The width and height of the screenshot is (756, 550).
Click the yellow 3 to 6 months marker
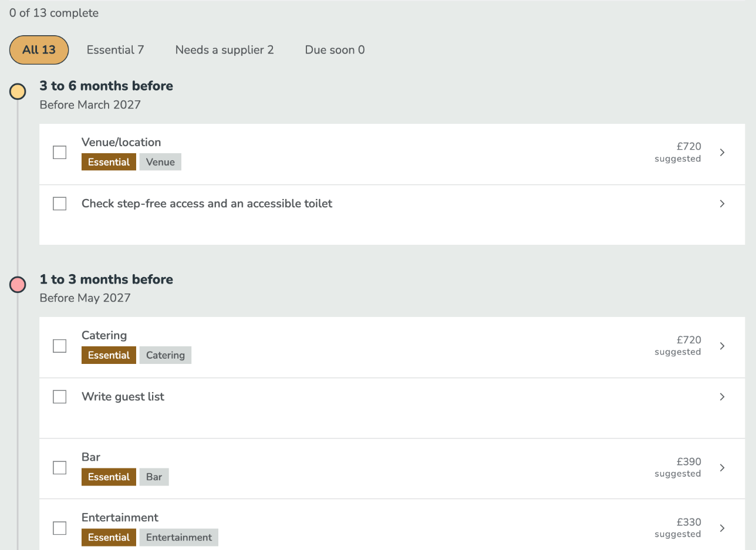pos(18,92)
